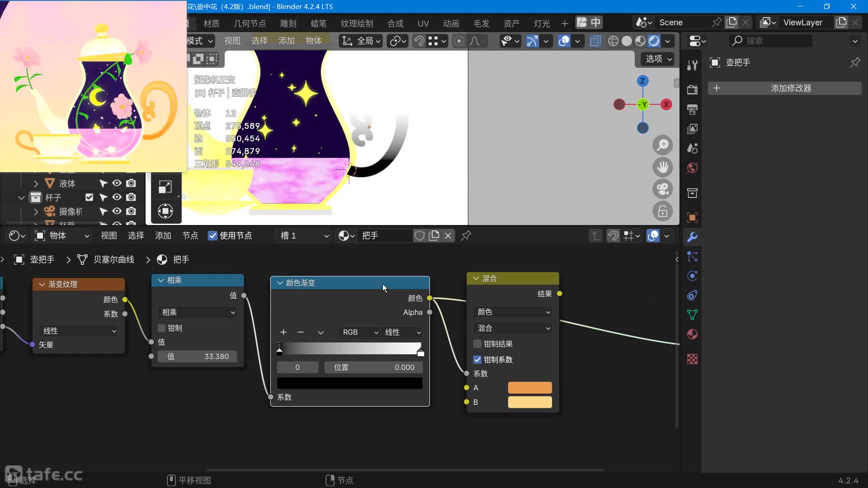
Task: Open the Texture properties checker tab
Action: [x=692, y=359]
